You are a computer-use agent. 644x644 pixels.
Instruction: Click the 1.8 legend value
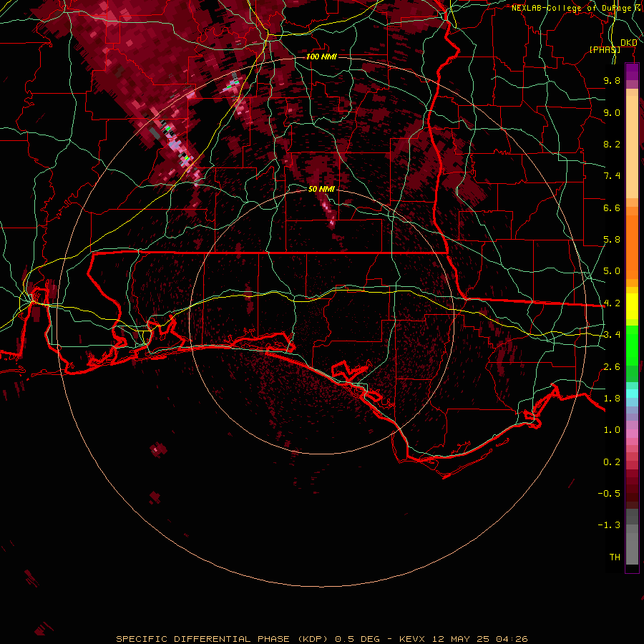pos(612,399)
